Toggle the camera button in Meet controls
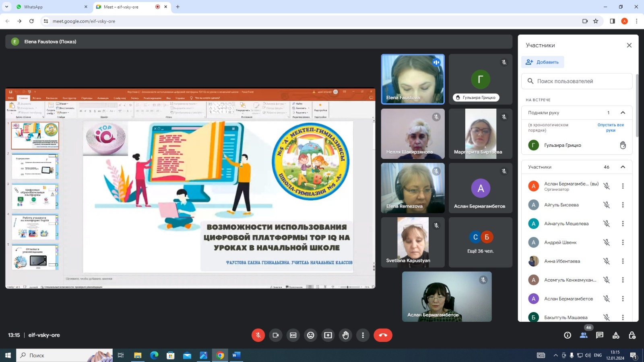 [276, 335]
